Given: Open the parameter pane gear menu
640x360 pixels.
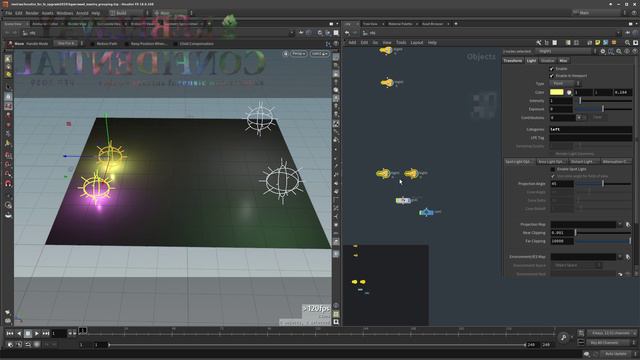Looking at the screenshot, I should (x=603, y=51).
